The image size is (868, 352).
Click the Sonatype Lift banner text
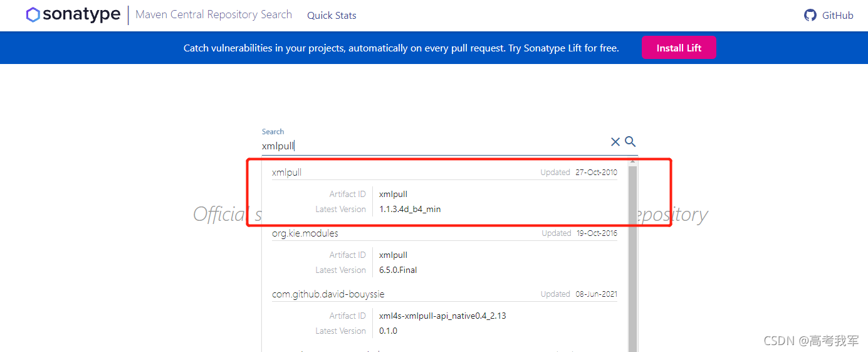click(x=401, y=48)
